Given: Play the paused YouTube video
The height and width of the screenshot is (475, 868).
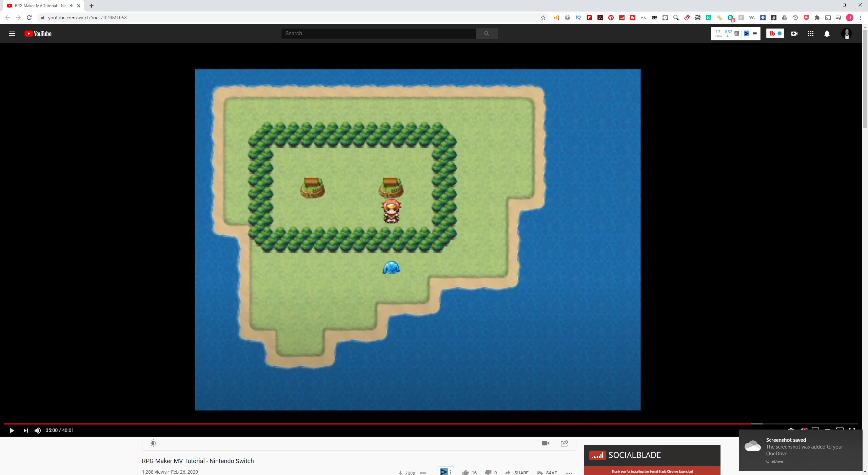Looking at the screenshot, I should tap(12, 431).
